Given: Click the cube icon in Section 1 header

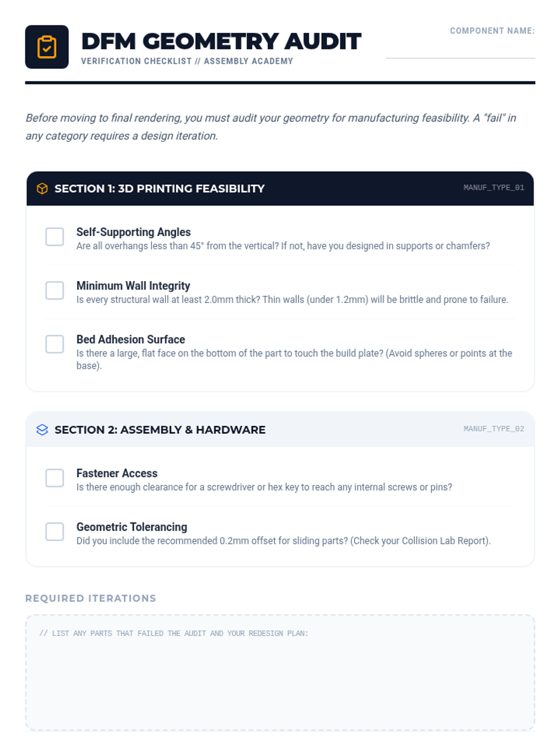Looking at the screenshot, I should [42, 189].
